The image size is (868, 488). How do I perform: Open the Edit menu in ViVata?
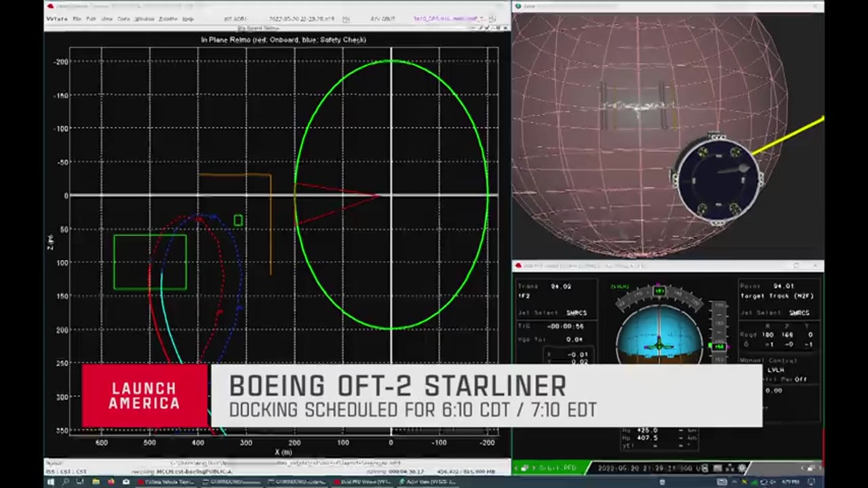point(91,19)
